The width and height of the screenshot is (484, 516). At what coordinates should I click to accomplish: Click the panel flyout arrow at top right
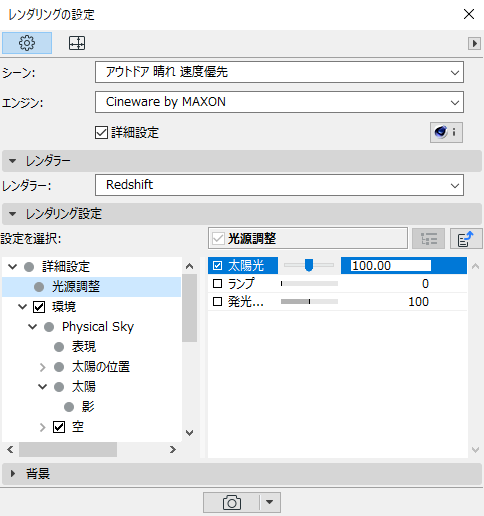(x=474, y=43)
